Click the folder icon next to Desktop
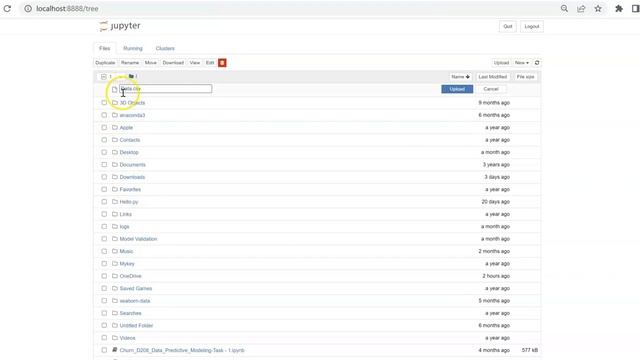 tap(115, 152)
